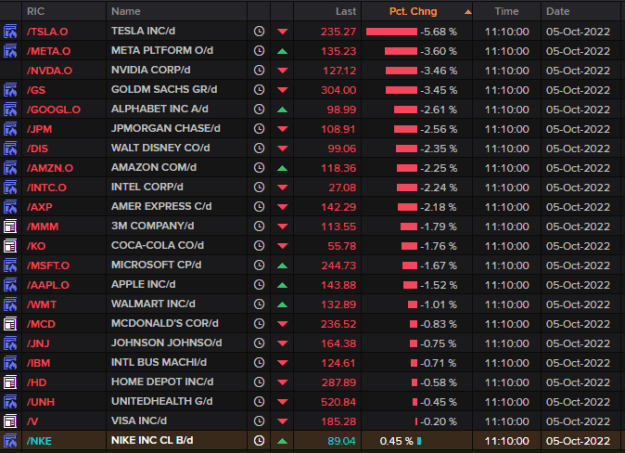
Task: Click the last price 27.08
Action: [x=342, y=187]
